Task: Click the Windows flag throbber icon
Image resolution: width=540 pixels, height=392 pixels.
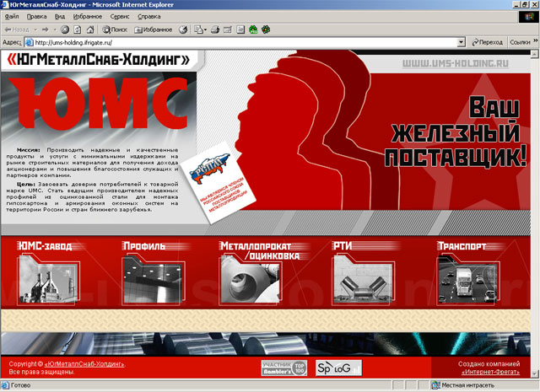Action: pyautogui.click(x=528, y=17)
